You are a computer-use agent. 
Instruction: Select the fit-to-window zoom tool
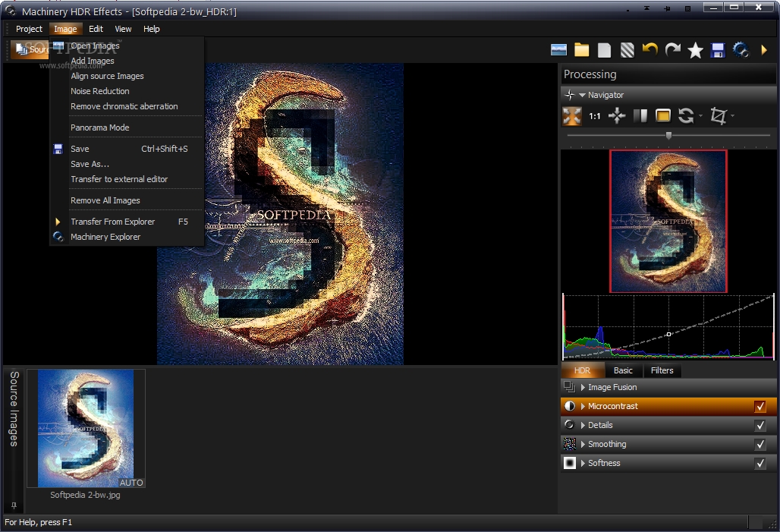pos(571,116)
